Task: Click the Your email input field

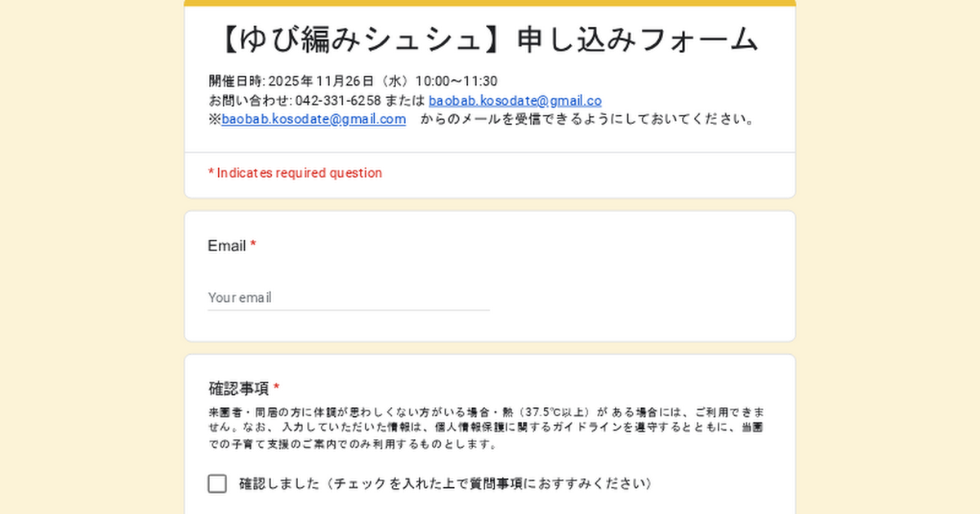Action: (x=349, y=298)
